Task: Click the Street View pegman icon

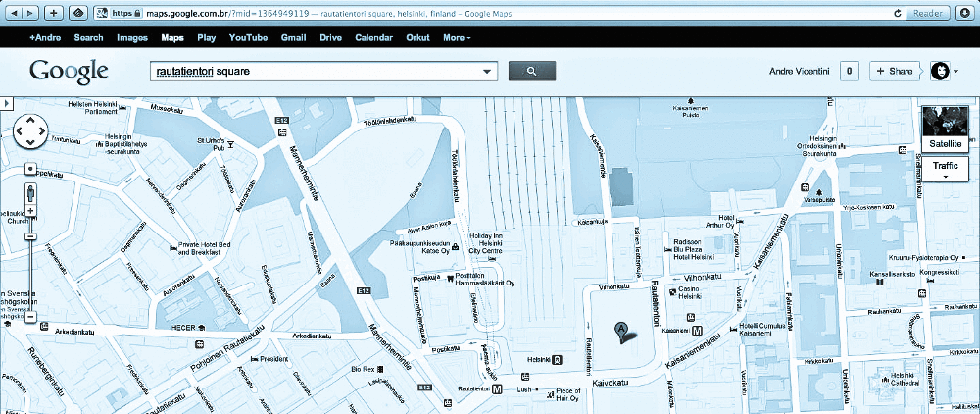Action: tap(30, 190)
